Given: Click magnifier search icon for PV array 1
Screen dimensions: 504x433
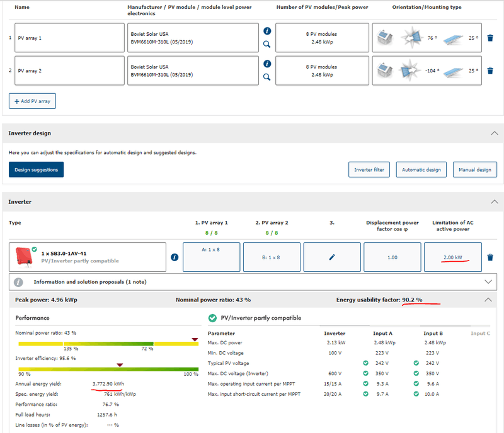Looking at the screenshot, I should (266, 45).
